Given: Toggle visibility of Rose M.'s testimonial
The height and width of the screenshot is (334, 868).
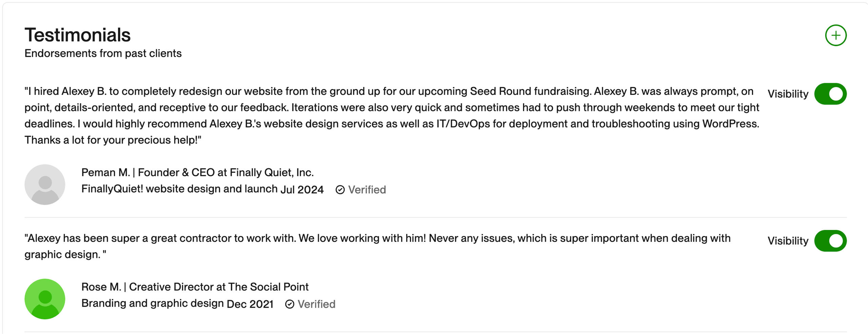Looking at the screenshot, I should pyautogui.click(x=830, y=241).
